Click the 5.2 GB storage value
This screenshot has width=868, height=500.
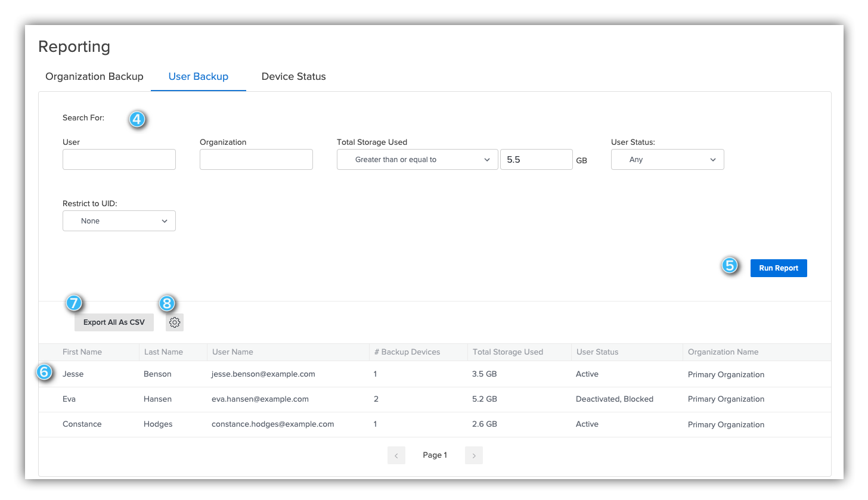pos(484,399)
